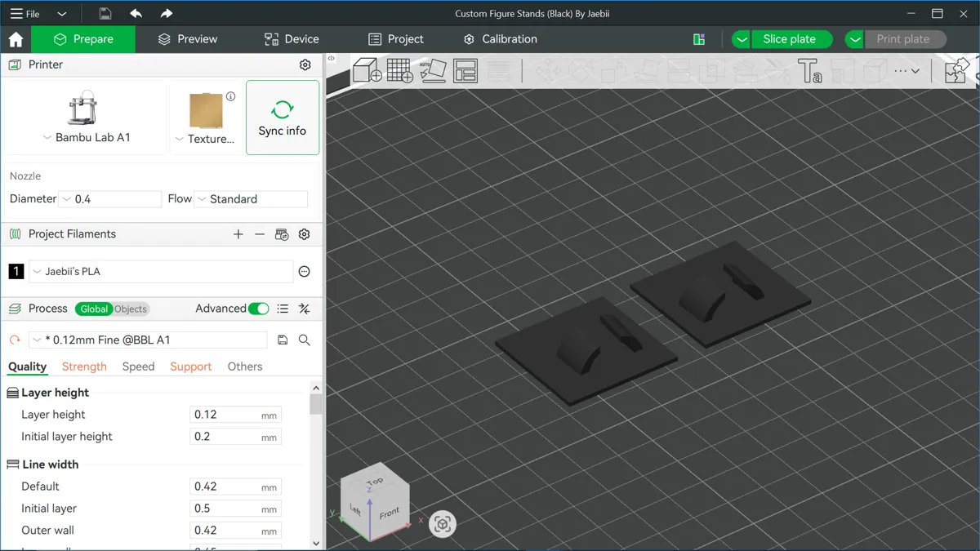Open Project Filaments settings gear

(x=305, y=234)
